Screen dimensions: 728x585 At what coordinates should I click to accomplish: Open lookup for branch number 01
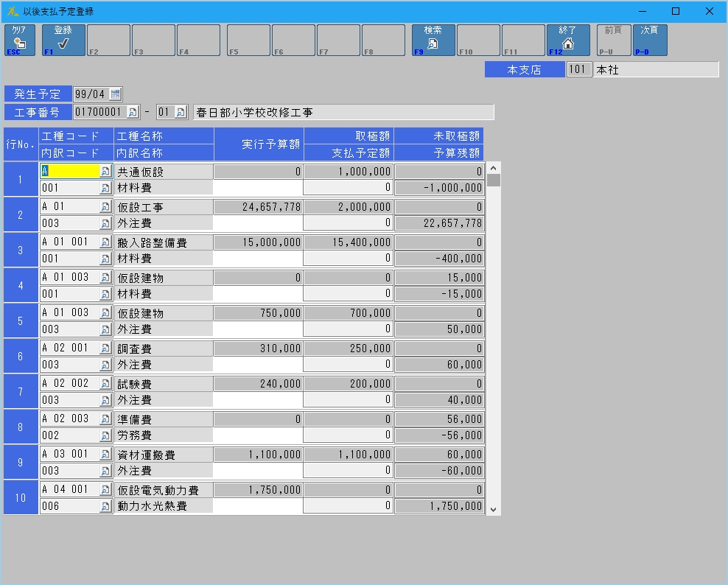(182, 112)
